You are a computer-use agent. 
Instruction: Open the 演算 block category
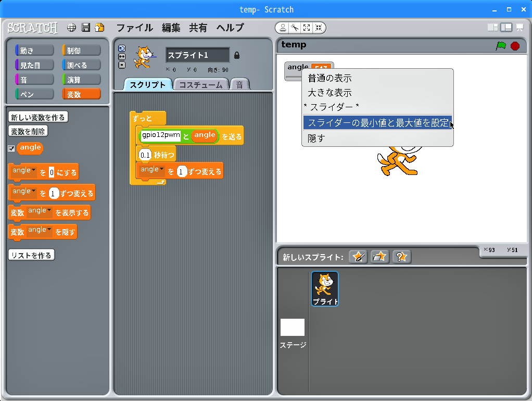pos(81,80)
